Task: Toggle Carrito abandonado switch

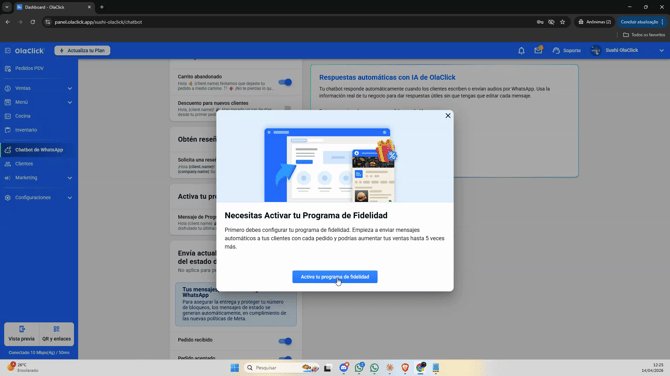Action: [285, 82]
